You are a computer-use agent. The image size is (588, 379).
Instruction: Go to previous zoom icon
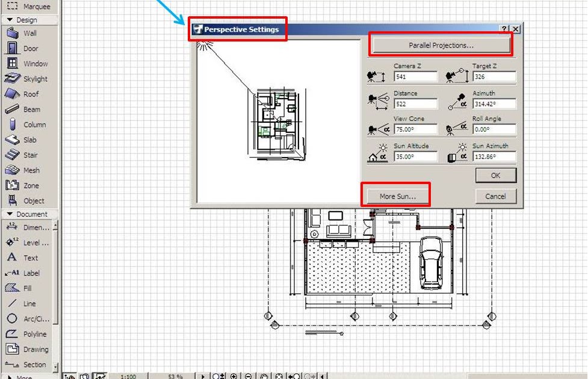[294, 376]
